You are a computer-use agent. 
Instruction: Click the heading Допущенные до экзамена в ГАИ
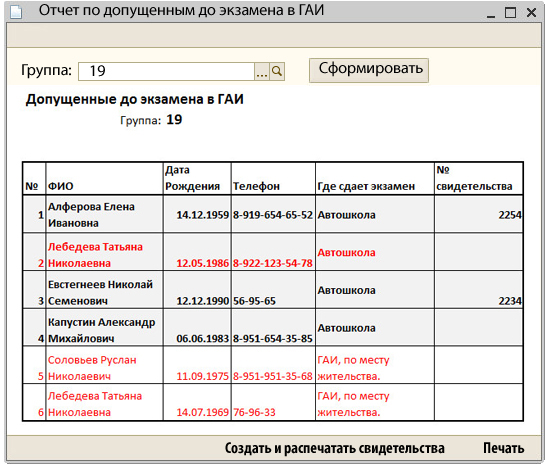click(x=135, y=99)
